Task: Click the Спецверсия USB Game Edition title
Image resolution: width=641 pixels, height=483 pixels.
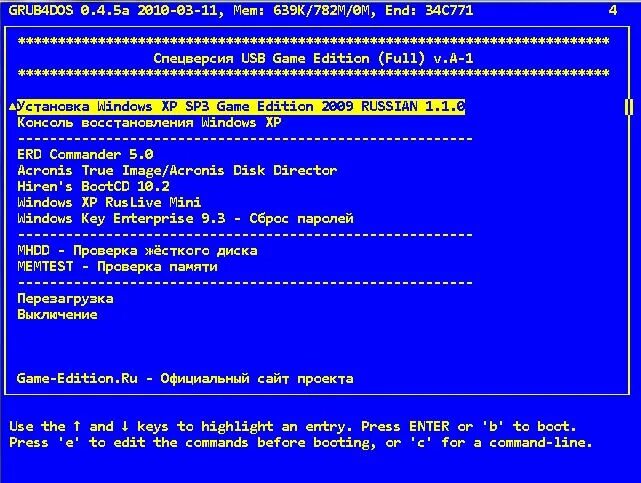Action: [x=313, y=58]
